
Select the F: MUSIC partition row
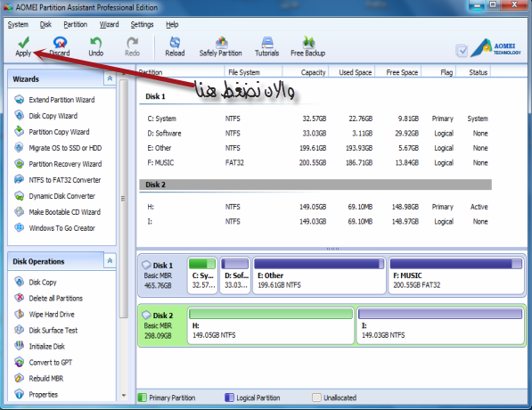tap(315, 162)
